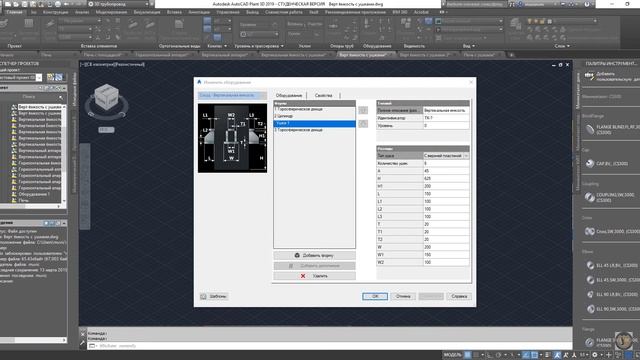Select 2 Цилиндр shape row
640x360 pixels.
pyautogui.click(x=314, y=116)
